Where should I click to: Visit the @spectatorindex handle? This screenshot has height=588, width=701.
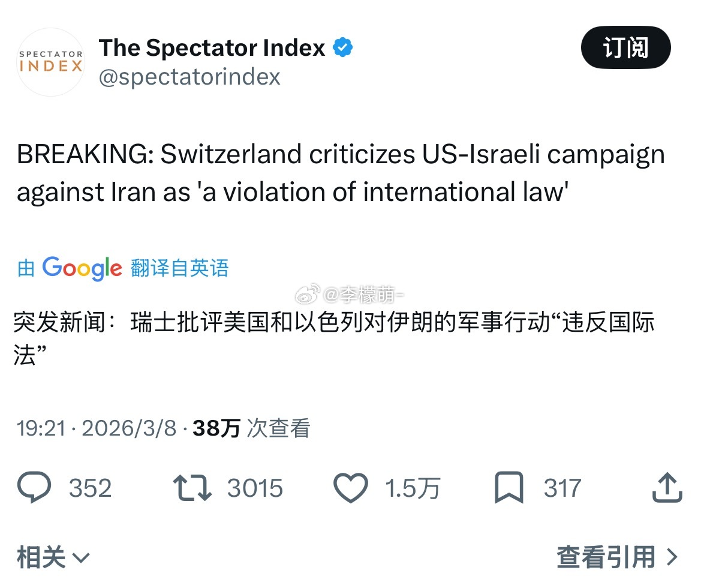tap(191, 76)
